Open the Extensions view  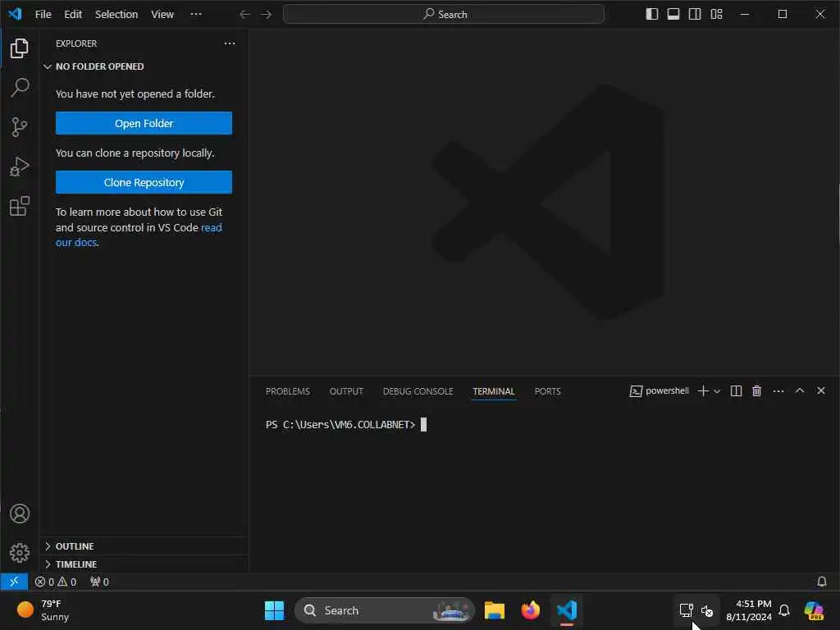click(20, 206)
